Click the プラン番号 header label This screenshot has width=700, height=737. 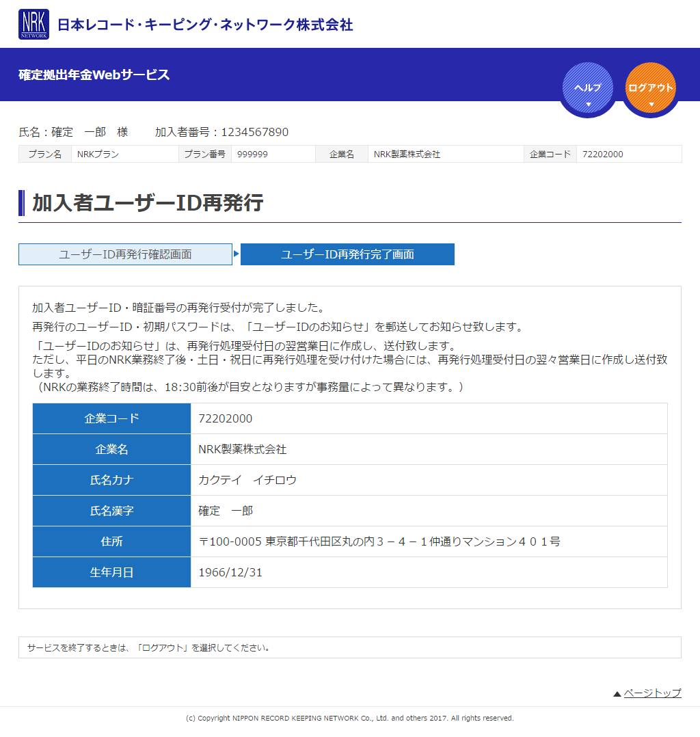click(205, 155)
